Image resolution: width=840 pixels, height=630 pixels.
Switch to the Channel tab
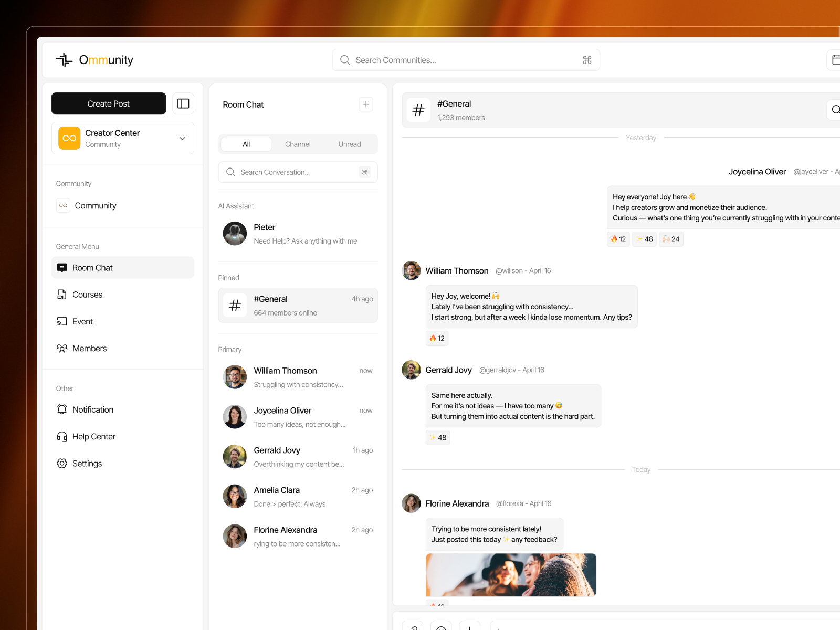pos(297,144)
